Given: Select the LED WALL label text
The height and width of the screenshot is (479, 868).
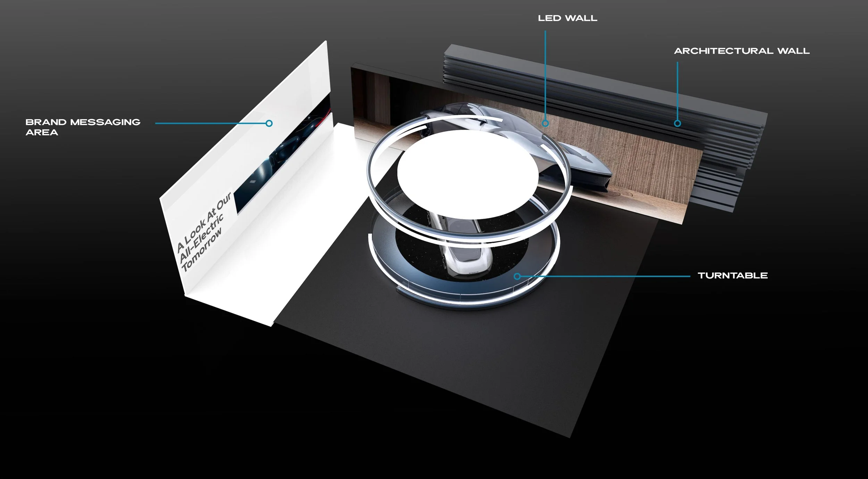Looking at the screenshot, I should (x=567, y=18).
